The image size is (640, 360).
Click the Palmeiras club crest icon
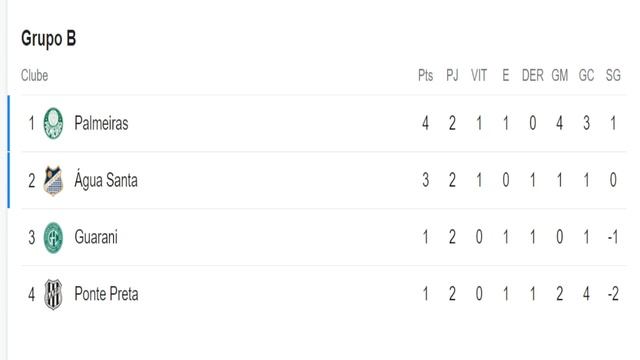(x=53, y=123)
